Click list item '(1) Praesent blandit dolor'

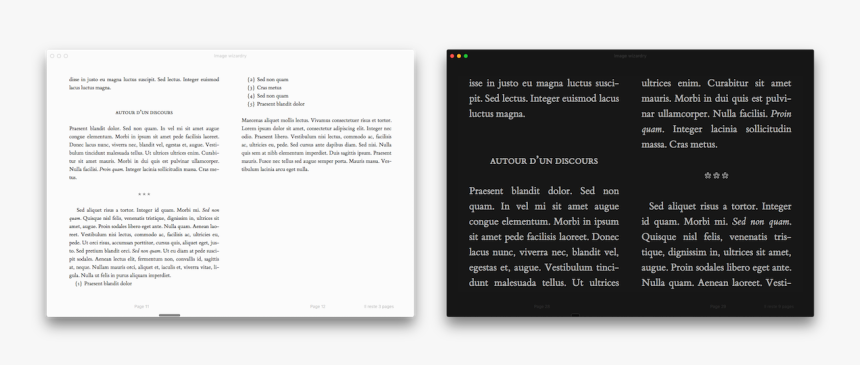point(104,284)
